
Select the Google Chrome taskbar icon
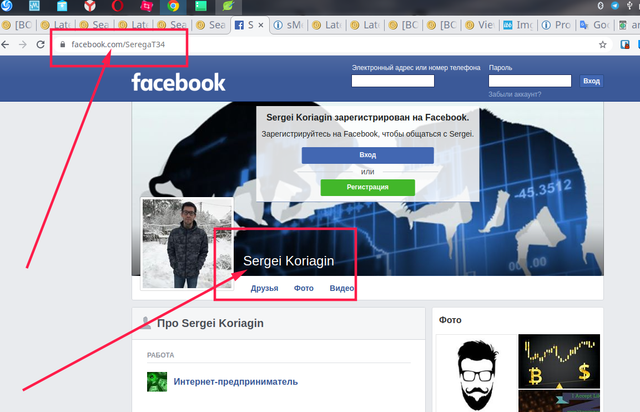(x=173, y=6)
